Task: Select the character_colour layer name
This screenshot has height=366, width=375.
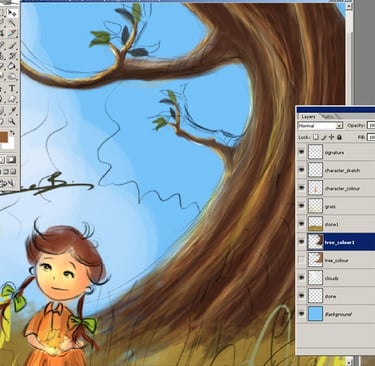Action: 342,188
